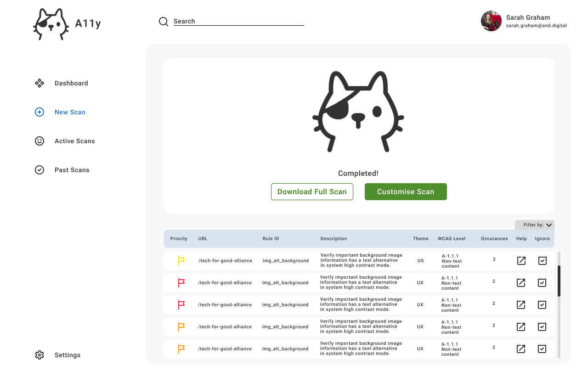Click the Dashboard diamond grid icon
The height and width of the screenshot is (382, 588).
tap(40, 83)
